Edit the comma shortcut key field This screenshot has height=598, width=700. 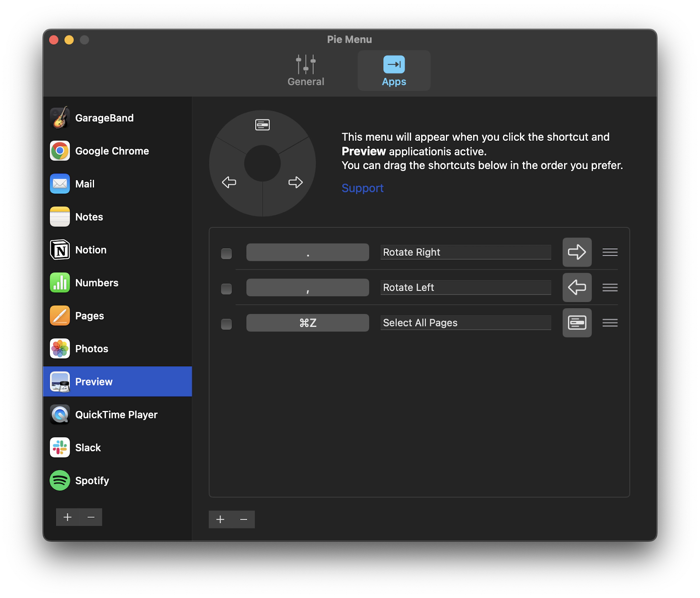pos(308,288)
